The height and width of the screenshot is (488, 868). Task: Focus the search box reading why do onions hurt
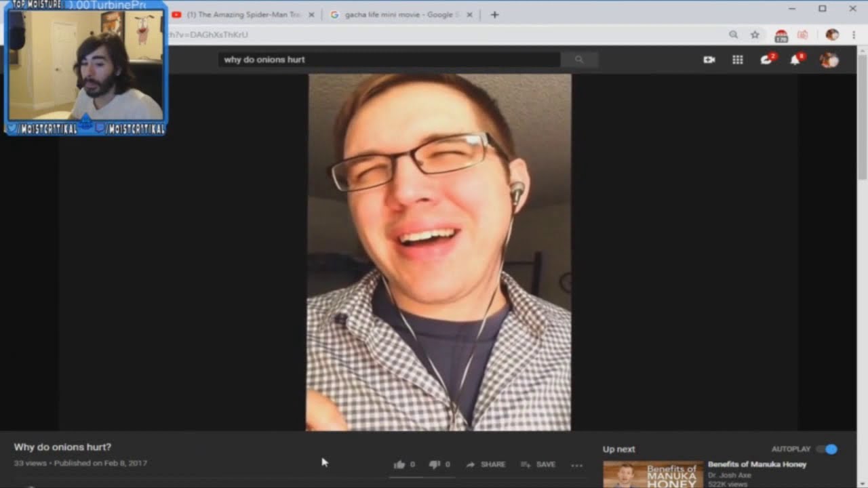(x=389, y=60)
